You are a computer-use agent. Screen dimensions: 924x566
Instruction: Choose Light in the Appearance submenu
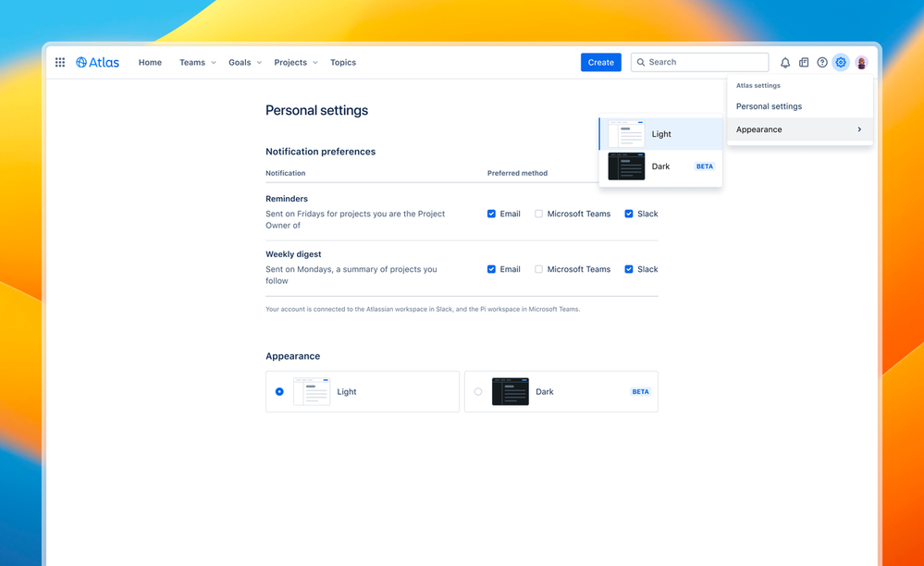660,134
